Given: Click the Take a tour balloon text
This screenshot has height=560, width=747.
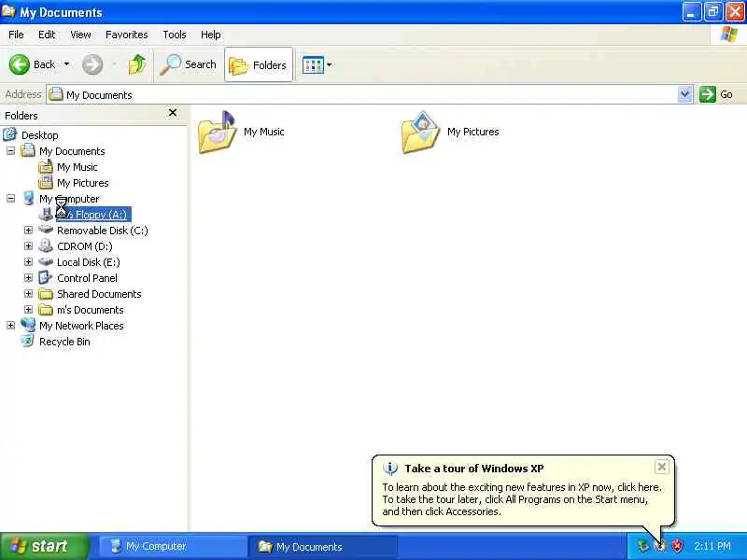Looking at the screenshot, I should coord(522,499).
